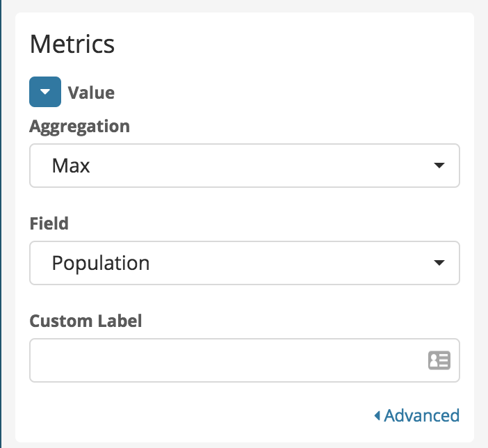Click the Aggregation field label
Screen dimensions: 488x448
point(79,127)
